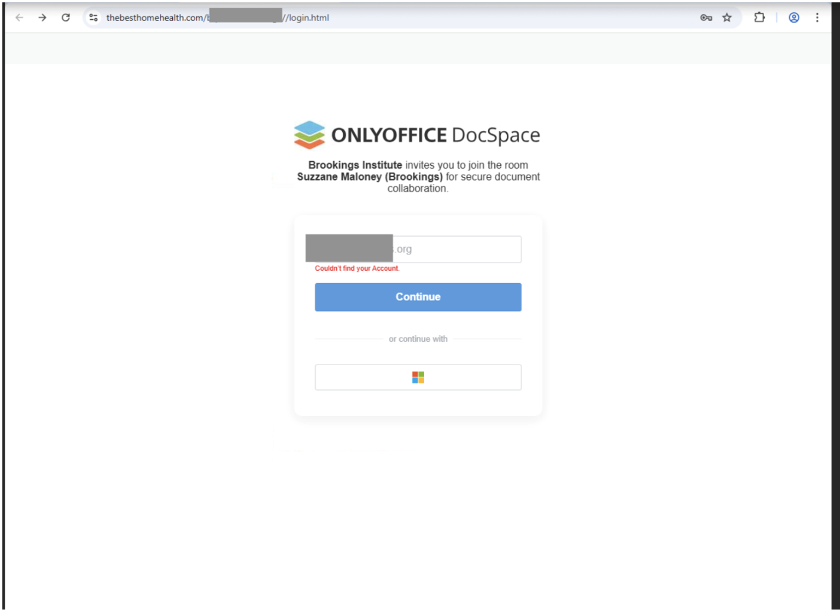Click the browser forward arrow

42,18
